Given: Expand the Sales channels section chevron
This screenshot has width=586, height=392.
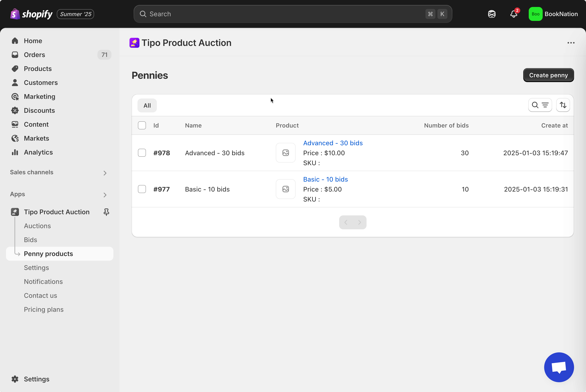Looking at the screenshot, I should pos(105,173).
